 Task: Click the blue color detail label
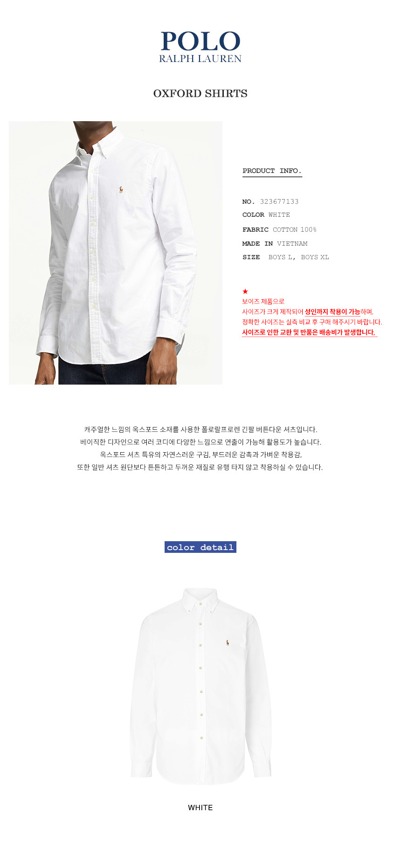click(200, 547)
